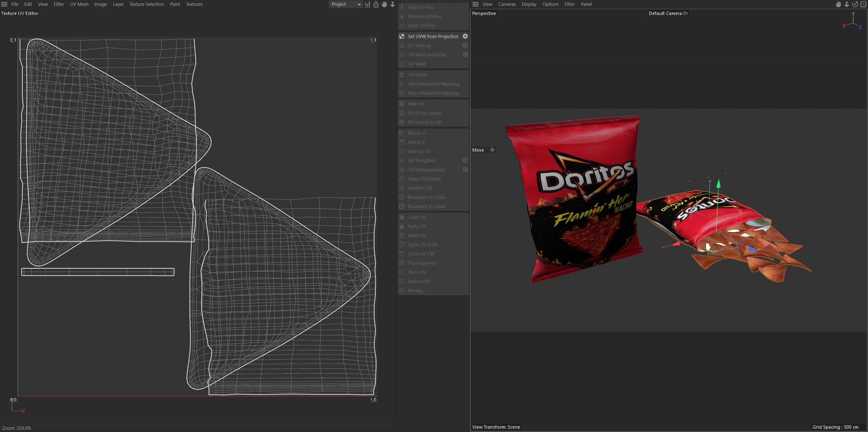This screenshot has width=868, height=432.
Task: Open the viewport hamburger menu
Action: click(476, 4)
